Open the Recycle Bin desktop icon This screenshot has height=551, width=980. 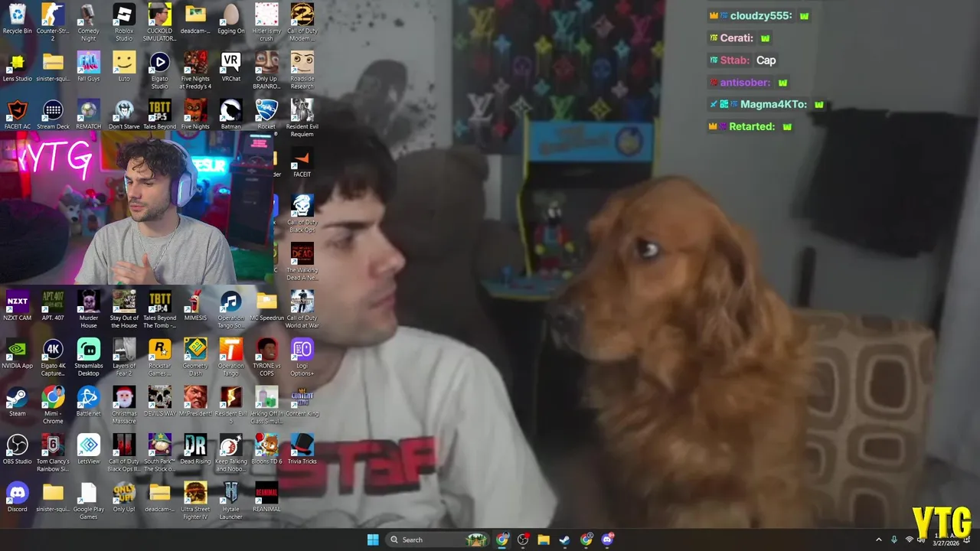pyautogui.click(x=17, y=15)
